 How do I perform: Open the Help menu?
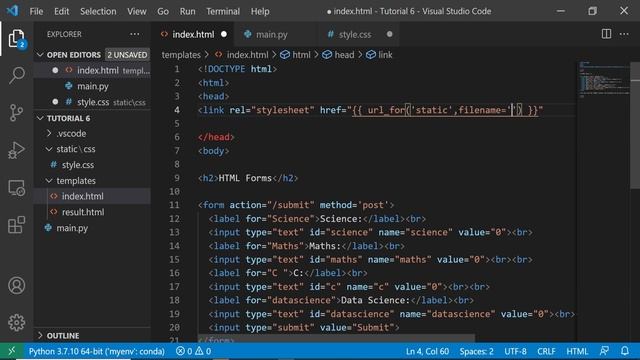coord(260,11)
